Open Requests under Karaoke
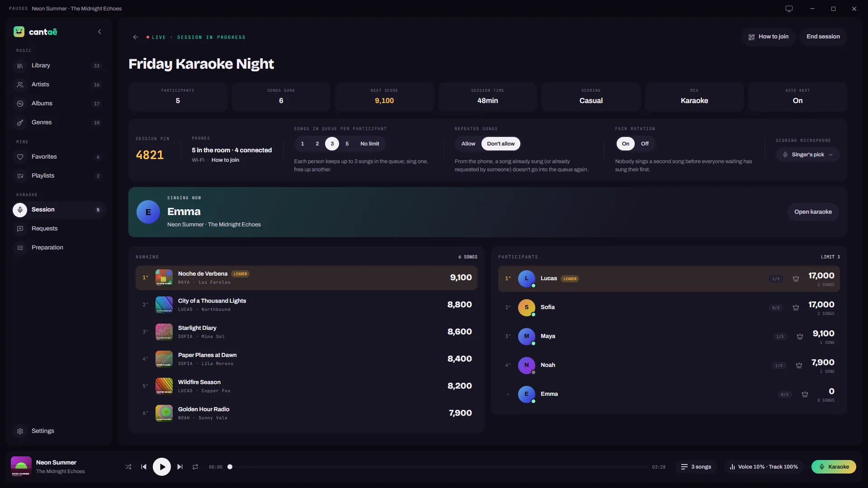Screen dimensions: 868x488 click(x=59, y=229)
